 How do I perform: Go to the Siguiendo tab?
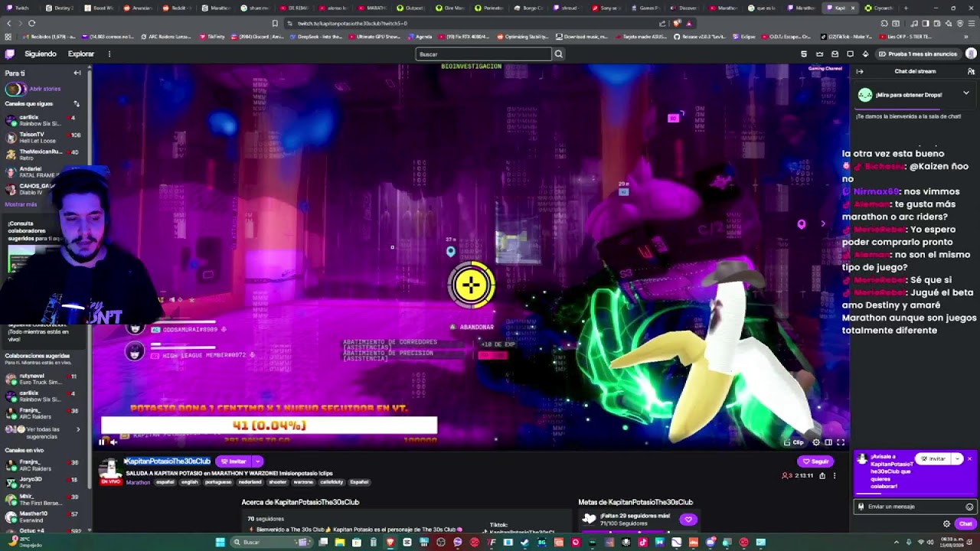[x=41, y=54]
